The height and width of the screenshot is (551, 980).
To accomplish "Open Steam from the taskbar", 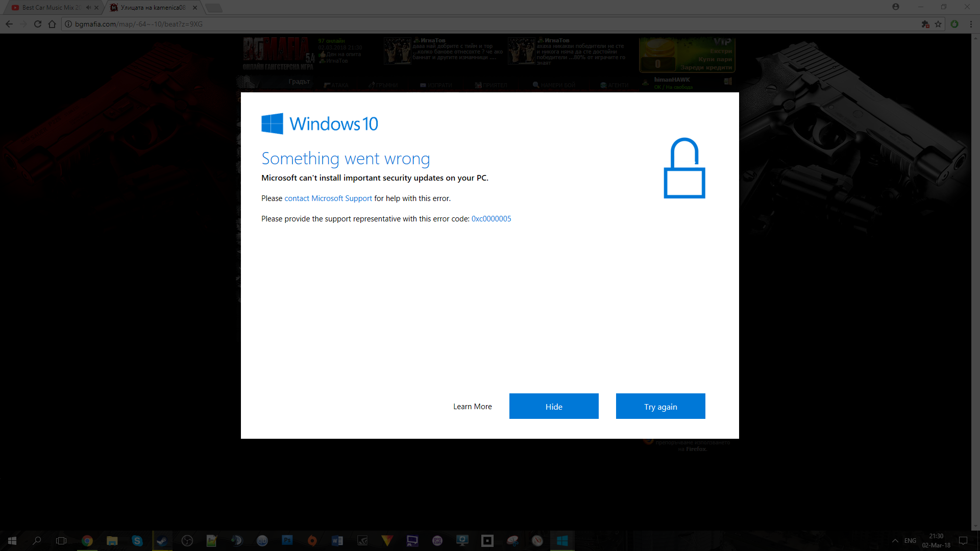I will click(162, 541).
